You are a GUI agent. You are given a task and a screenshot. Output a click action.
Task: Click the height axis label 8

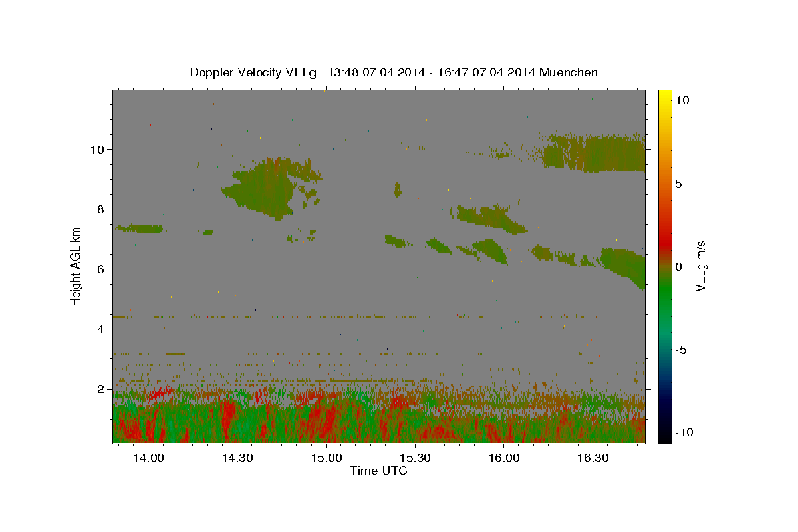(x=101, y=209)
